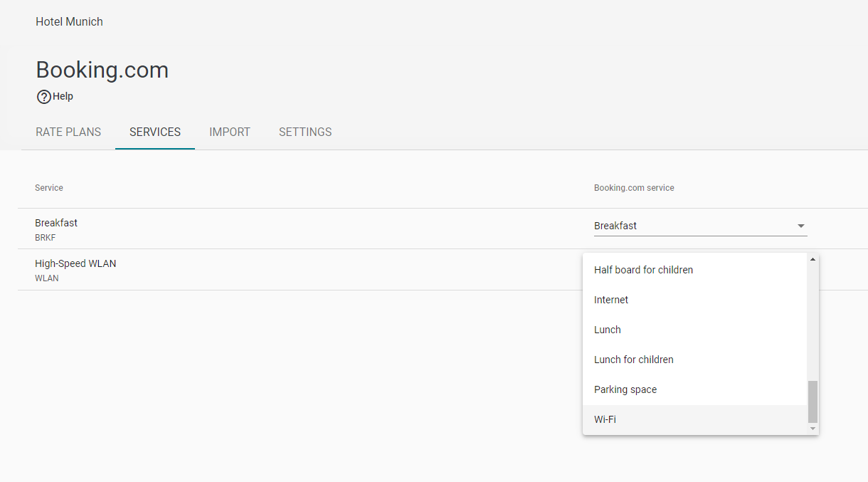Pick the Lunch option

point(695,330)
